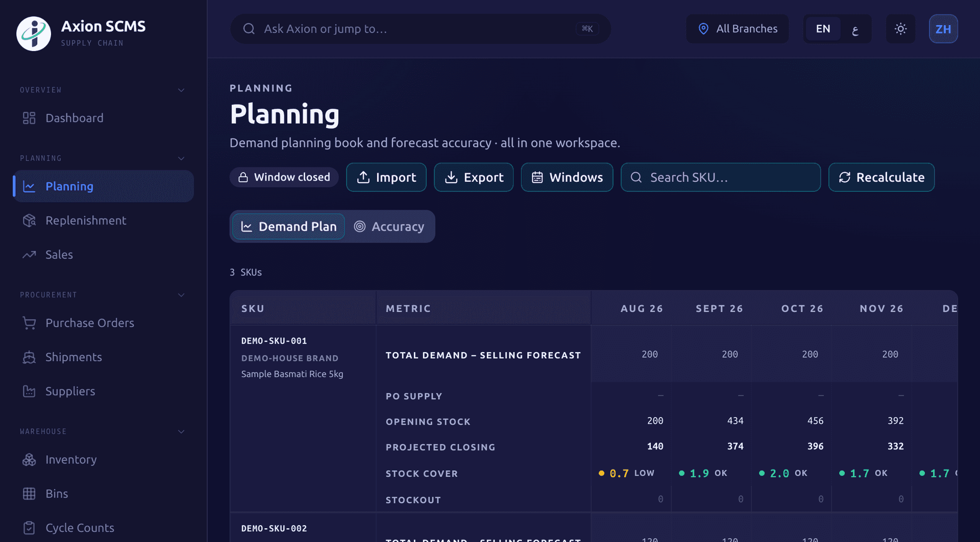Navigate to Shipments

(x=103, y=357)
